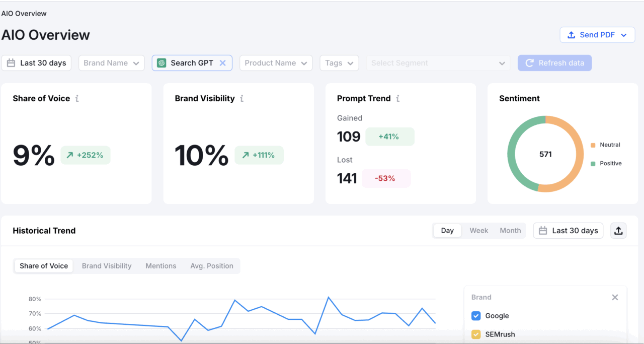Image resolution: width=644 pixels, height=344 pixels.
Task: Click the calendar icon in the Historical Trend date filter
Action: (x=542, y=230)
